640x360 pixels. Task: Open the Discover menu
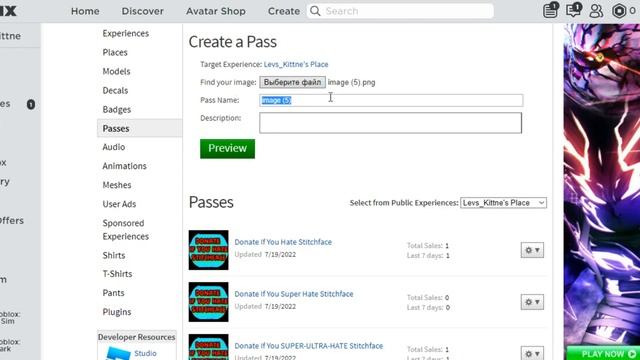point(142,11)
